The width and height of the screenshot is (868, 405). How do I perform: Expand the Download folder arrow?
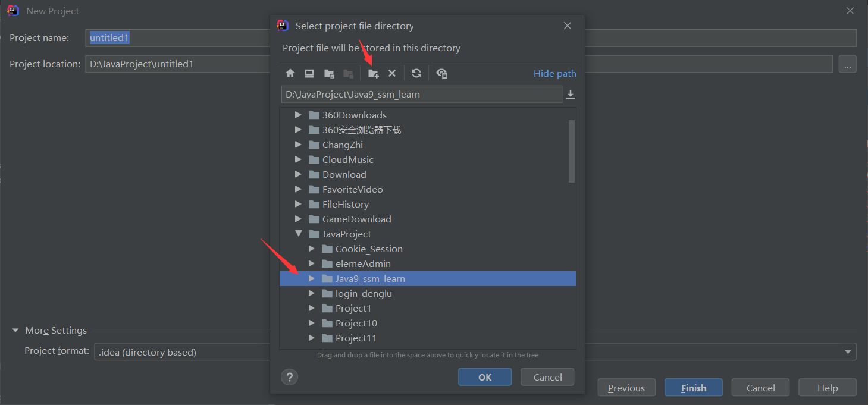[298, 174]
